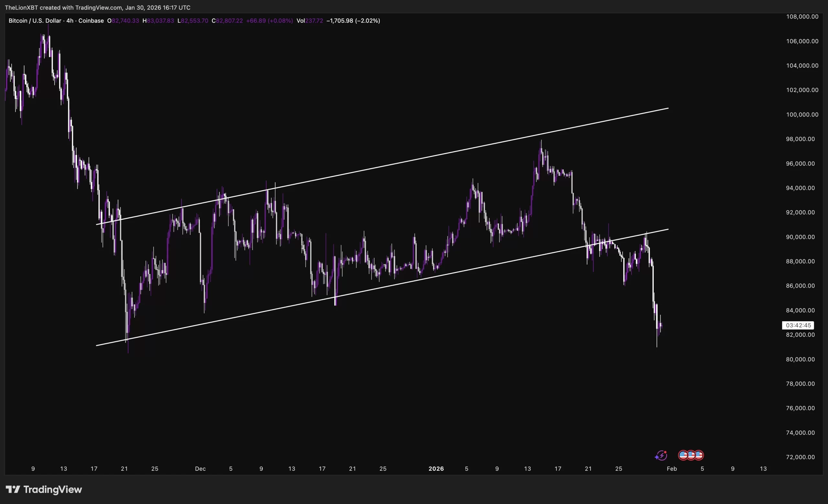Click the 03:42:45 candle countdown label
This screenshot has height=504, width=828.
click(798, 325)
